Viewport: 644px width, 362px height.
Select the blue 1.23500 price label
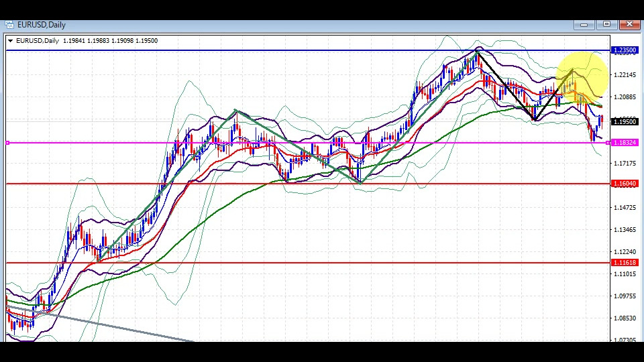625,50
